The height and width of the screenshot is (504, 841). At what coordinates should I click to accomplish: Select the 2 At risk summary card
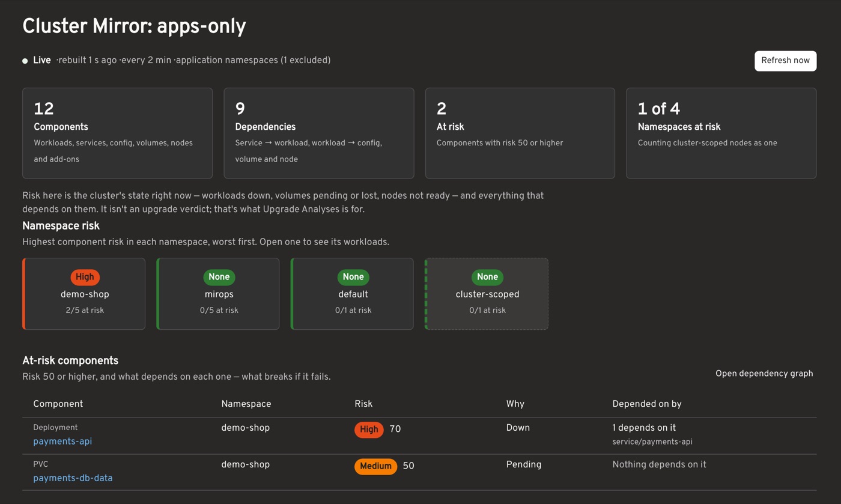[520, 133]
